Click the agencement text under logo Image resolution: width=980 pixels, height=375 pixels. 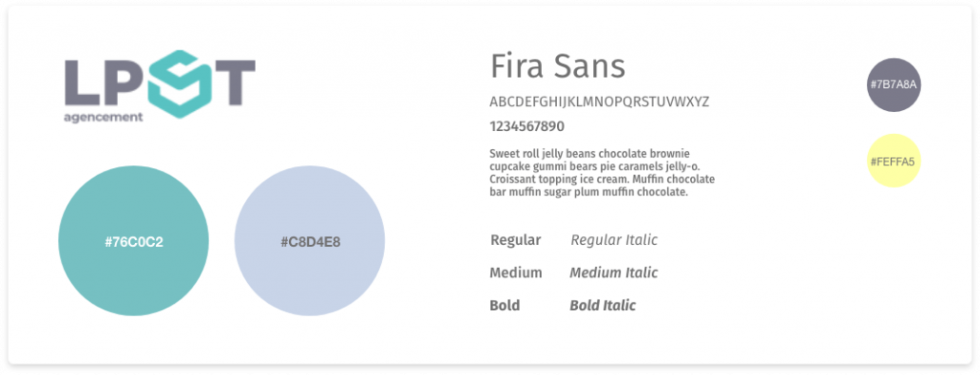tap(103, 117)
